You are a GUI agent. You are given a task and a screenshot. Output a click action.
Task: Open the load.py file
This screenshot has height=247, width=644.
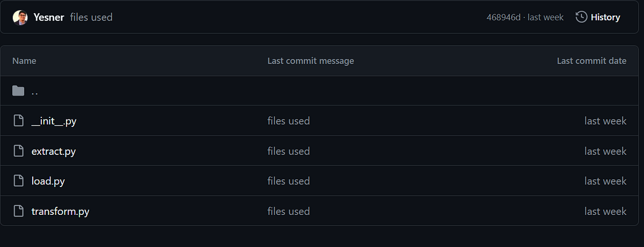[x=48, y=181]
